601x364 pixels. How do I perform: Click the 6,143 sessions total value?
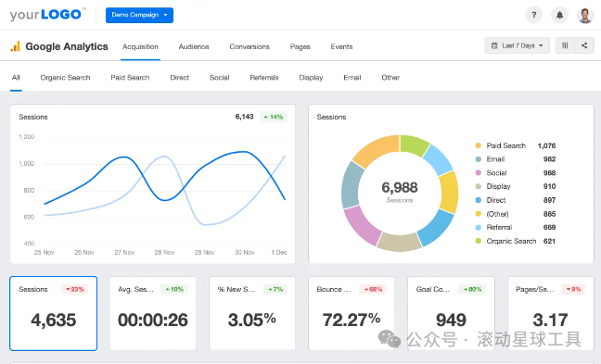point(244,117)
